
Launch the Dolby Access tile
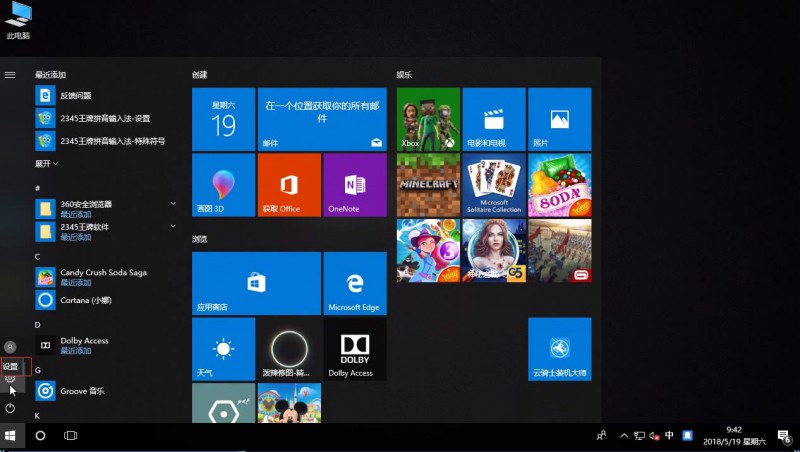[355, 349]
